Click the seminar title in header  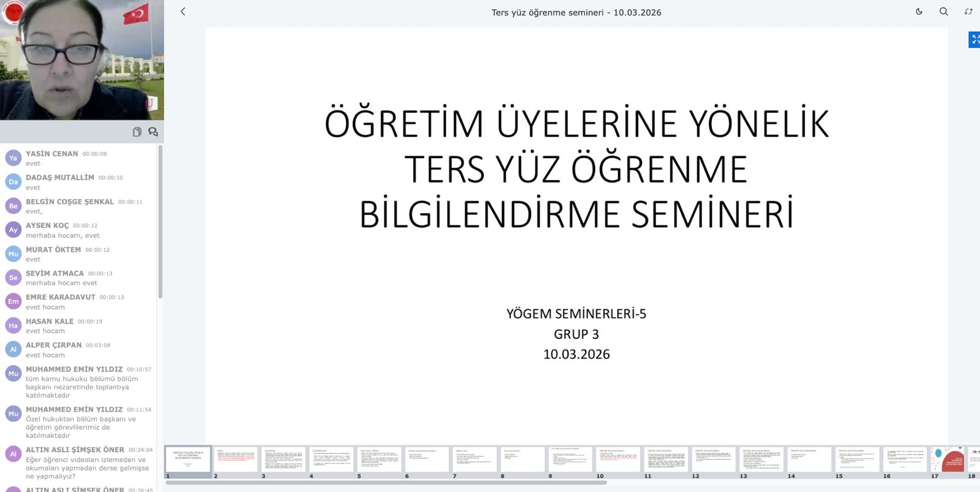576,12
